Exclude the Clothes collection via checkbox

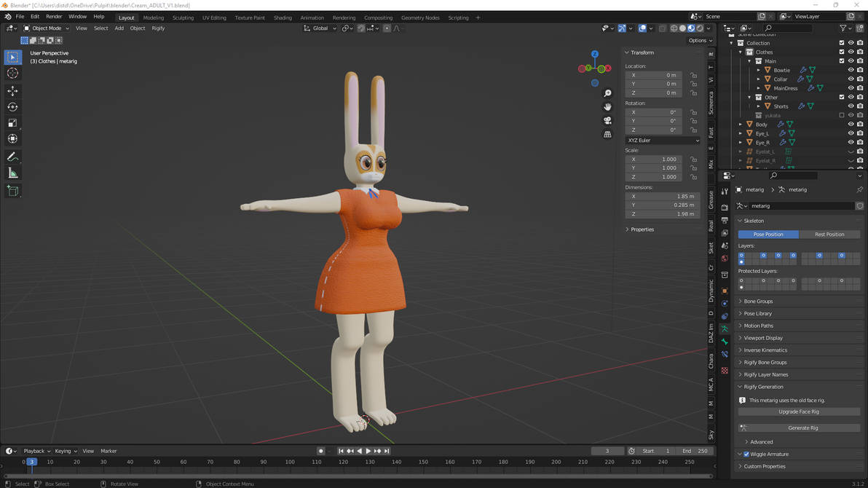pos(842,52)
